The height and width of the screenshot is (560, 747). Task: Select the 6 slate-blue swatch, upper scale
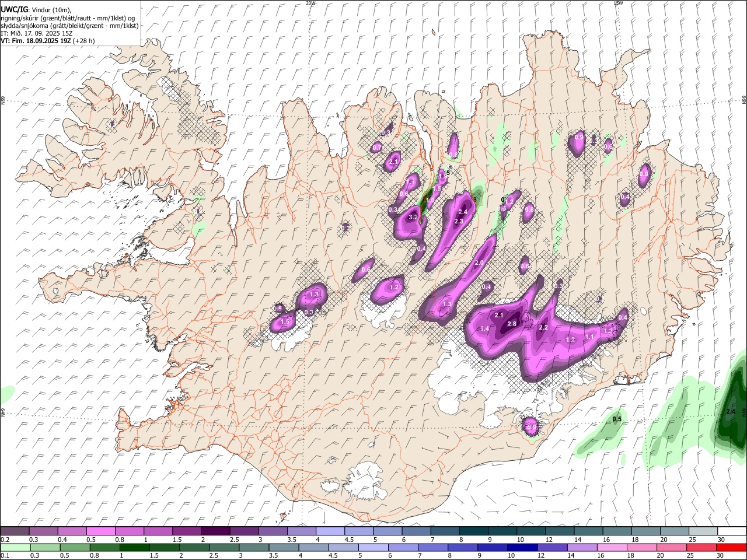tap(416, 531)
